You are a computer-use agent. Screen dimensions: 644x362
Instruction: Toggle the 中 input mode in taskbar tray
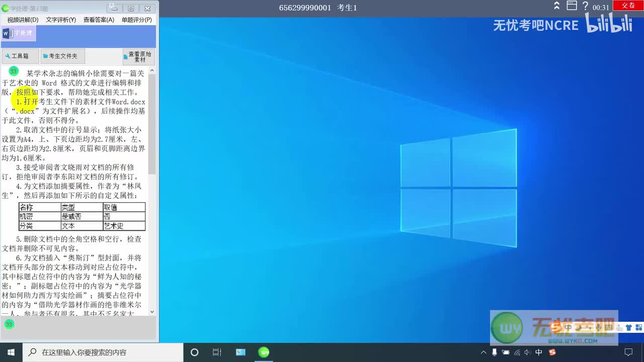point(539,352)
